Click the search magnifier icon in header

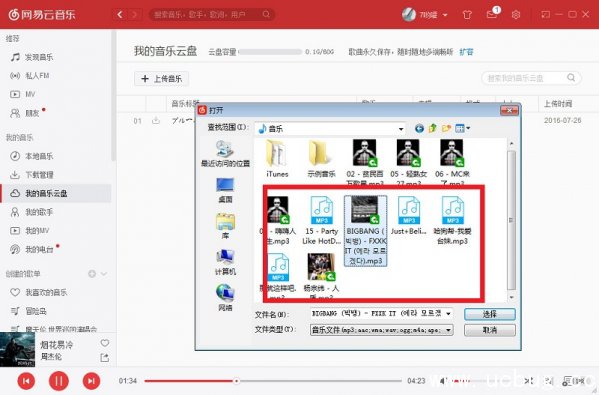[x=266, y=15]
